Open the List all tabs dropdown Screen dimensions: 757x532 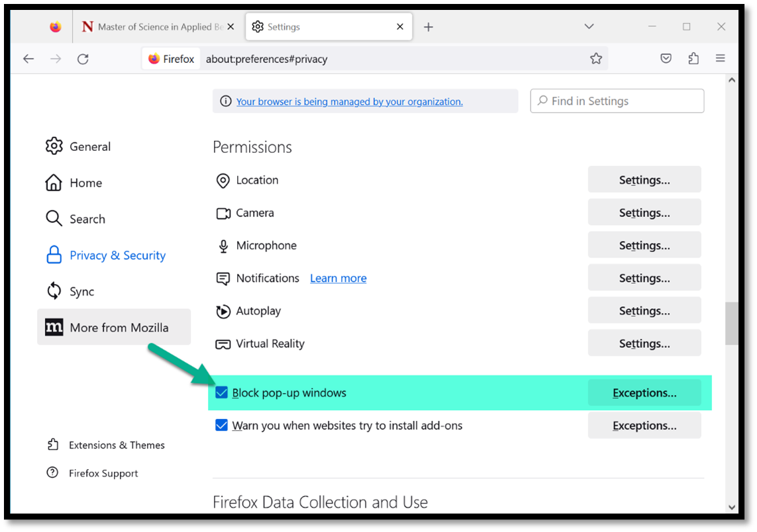(x=589, y=26)
